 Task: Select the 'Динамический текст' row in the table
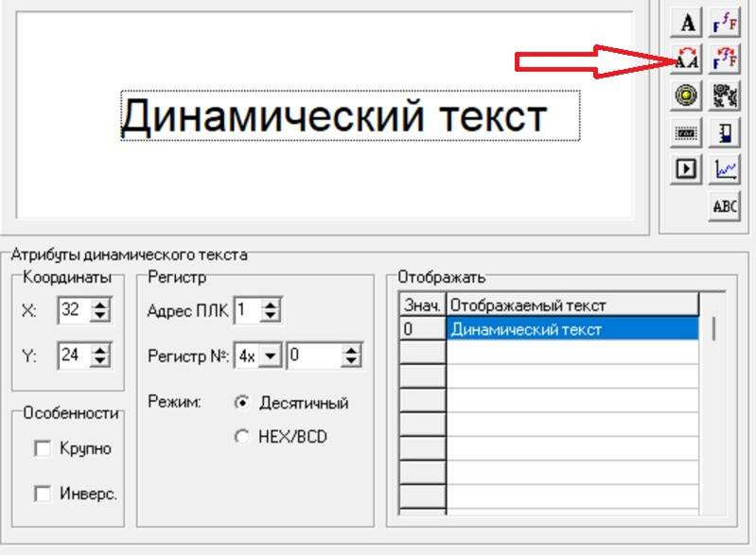[x=571, y=330]
